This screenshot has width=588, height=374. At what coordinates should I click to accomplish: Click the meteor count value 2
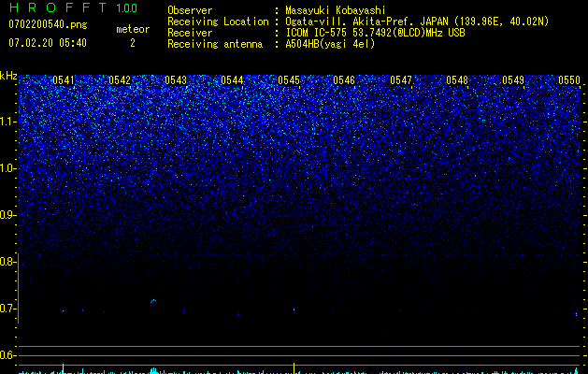[133, 43]
